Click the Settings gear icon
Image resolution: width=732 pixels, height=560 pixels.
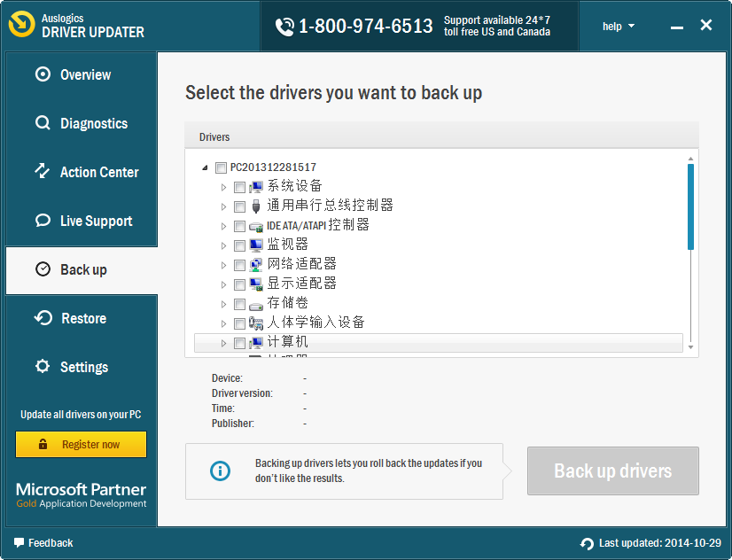pos(43,366)
